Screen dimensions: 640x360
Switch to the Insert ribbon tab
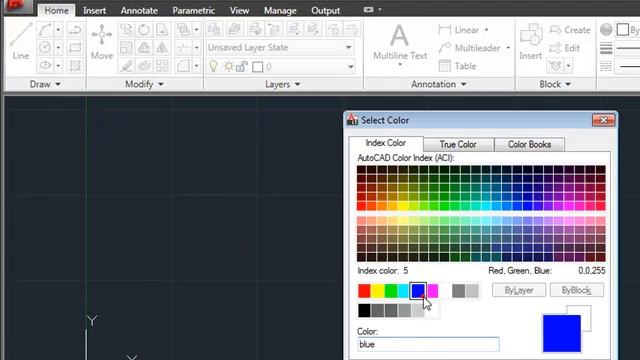(x=94, y=11)
